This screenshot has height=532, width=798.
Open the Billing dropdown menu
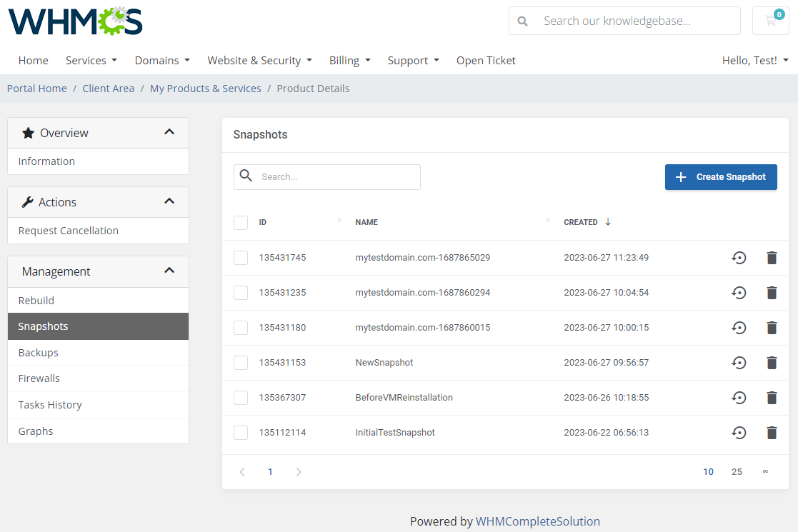pos(349,61)
